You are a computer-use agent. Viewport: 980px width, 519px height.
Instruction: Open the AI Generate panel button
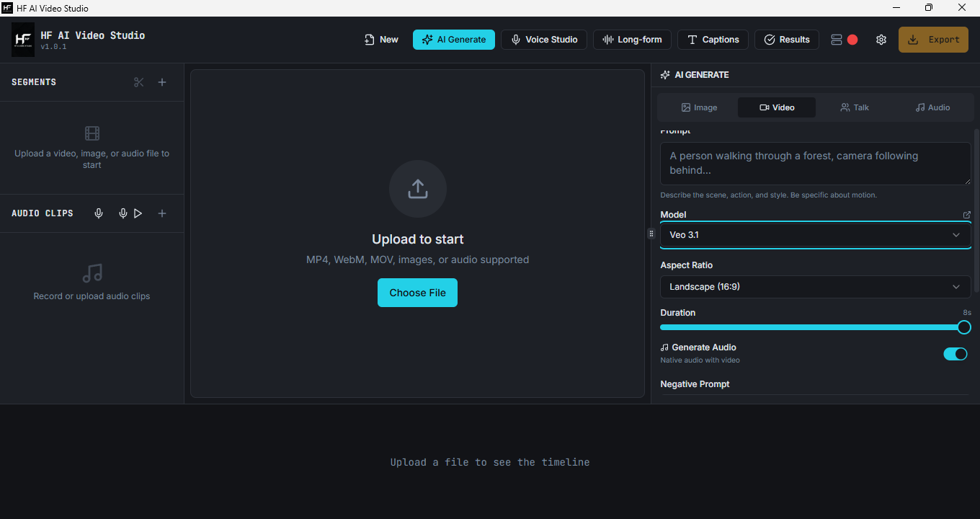tap(454, 40)
